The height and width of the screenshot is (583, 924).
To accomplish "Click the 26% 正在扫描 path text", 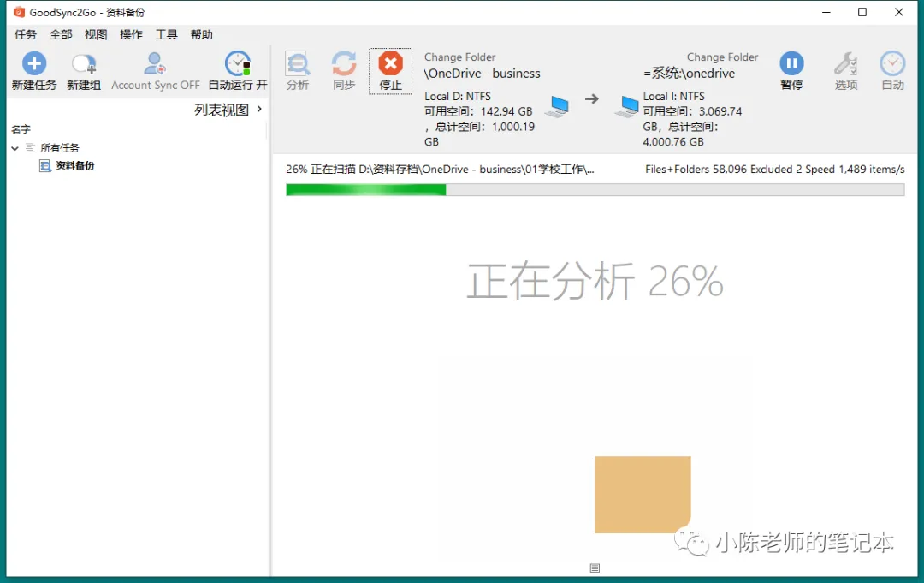I will (440, 170).
